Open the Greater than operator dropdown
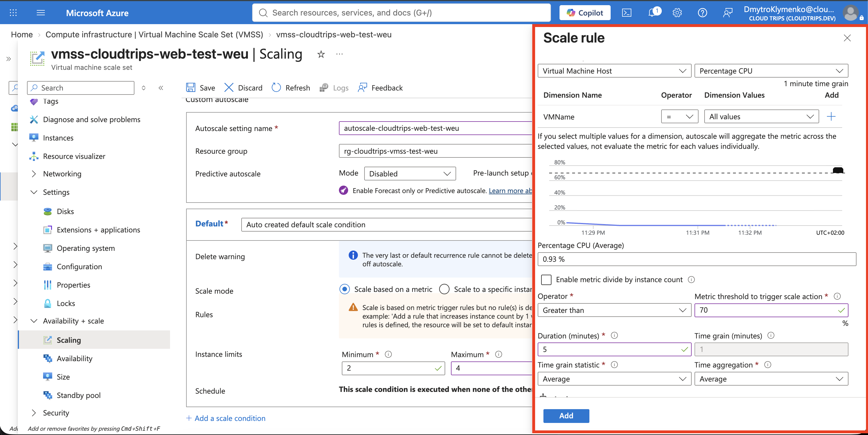 coord(614,310)
